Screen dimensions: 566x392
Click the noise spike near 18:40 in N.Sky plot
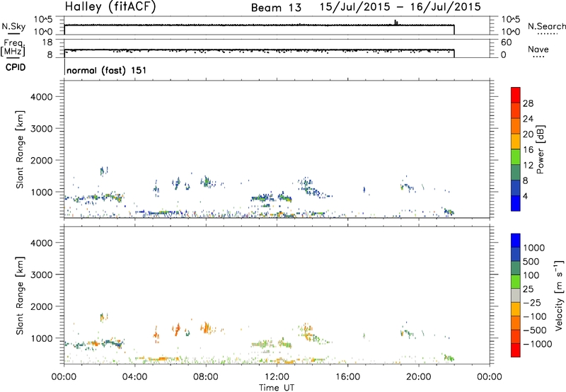395,23
